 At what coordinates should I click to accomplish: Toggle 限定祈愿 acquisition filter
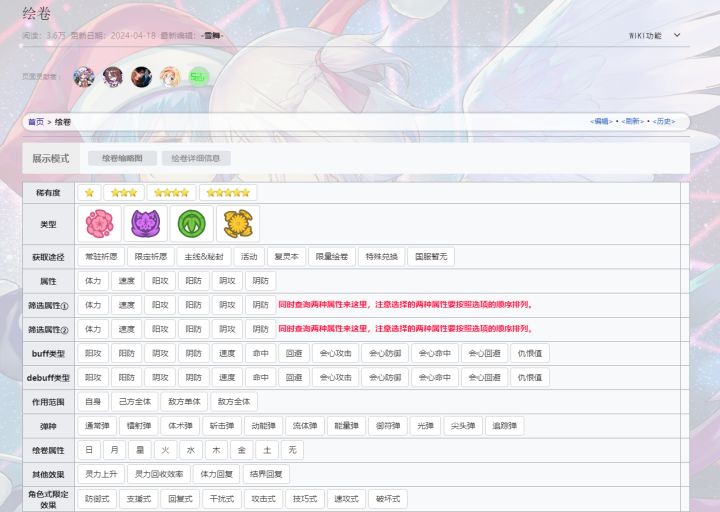[x=151, y=257]
